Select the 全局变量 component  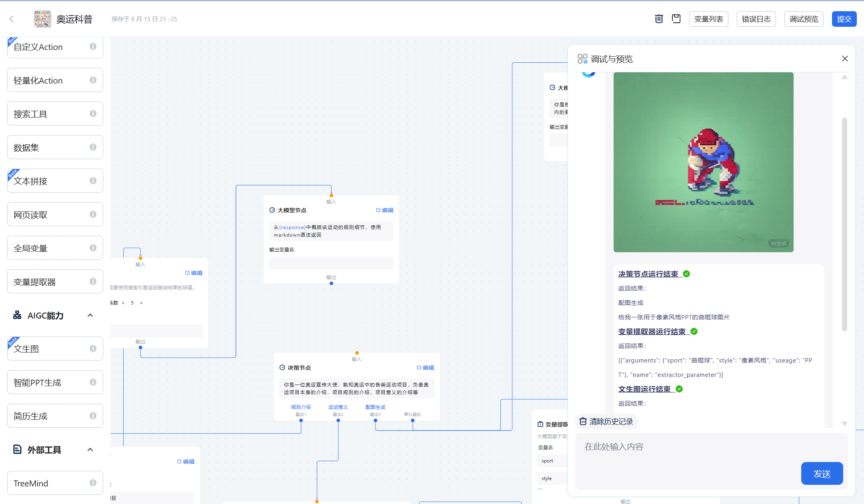click(55, 248)
